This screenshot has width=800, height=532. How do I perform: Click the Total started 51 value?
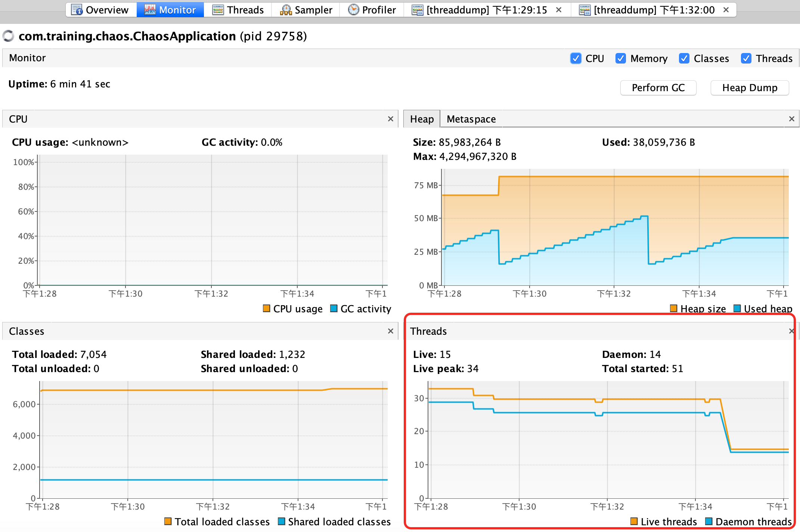[x=677, y=369]
